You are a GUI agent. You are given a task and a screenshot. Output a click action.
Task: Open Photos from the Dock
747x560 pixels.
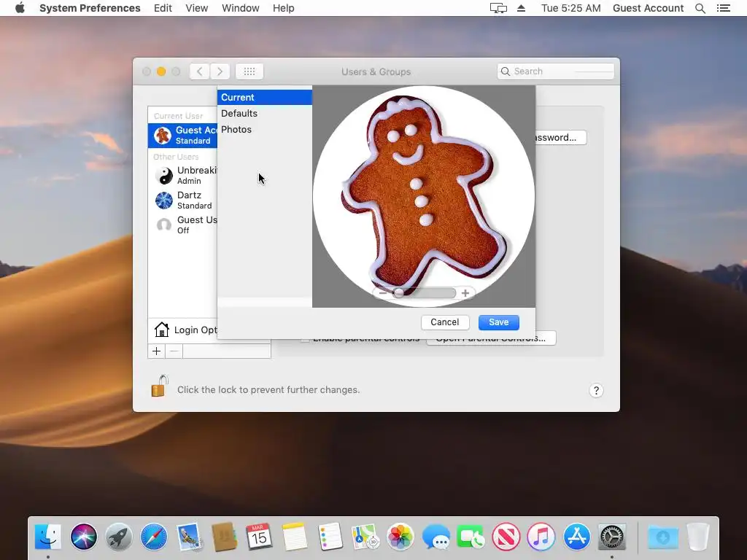(x=400, y=537)
